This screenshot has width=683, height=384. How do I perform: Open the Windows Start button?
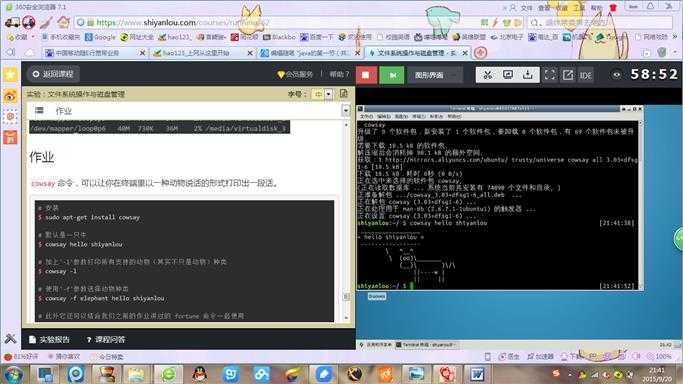click(13, 374)
